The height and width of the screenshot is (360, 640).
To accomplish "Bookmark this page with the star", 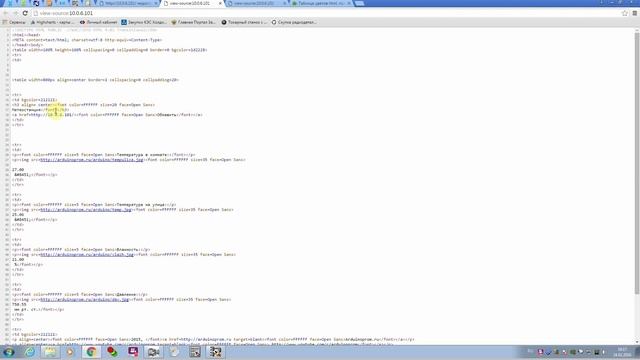I will click(x=624, y=13).
